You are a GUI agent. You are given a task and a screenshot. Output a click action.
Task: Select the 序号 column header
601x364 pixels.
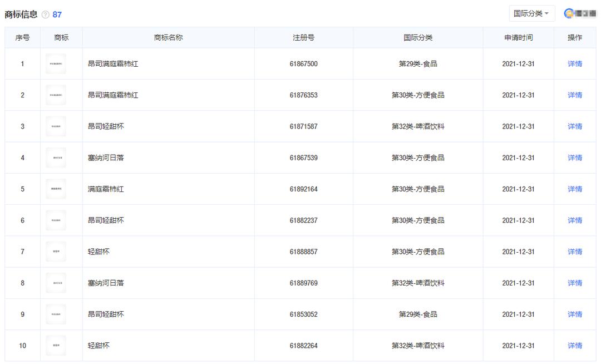22,37
